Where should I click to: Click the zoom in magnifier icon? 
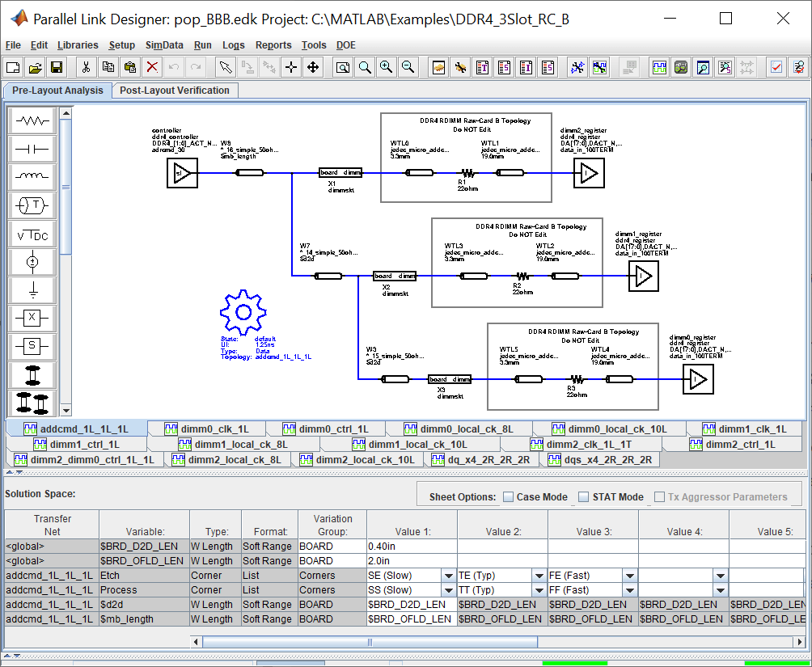click(x=387, y=67)
